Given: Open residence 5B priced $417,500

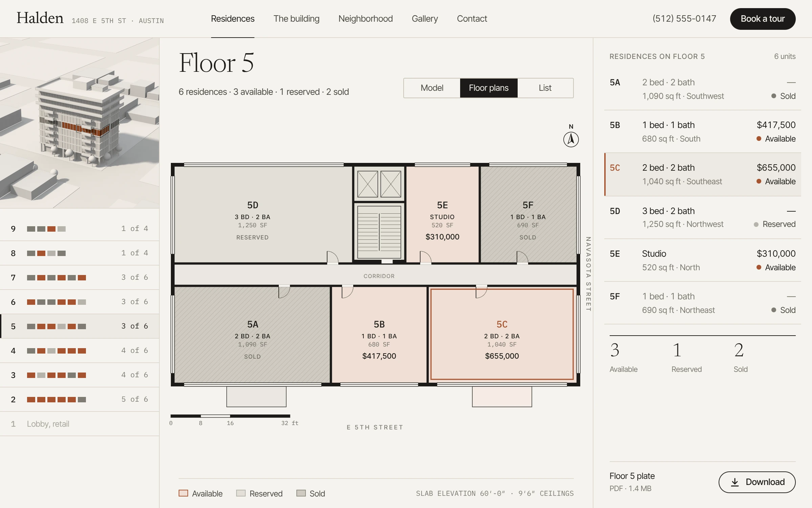Looking at the screenshot, I should (702, 132).
